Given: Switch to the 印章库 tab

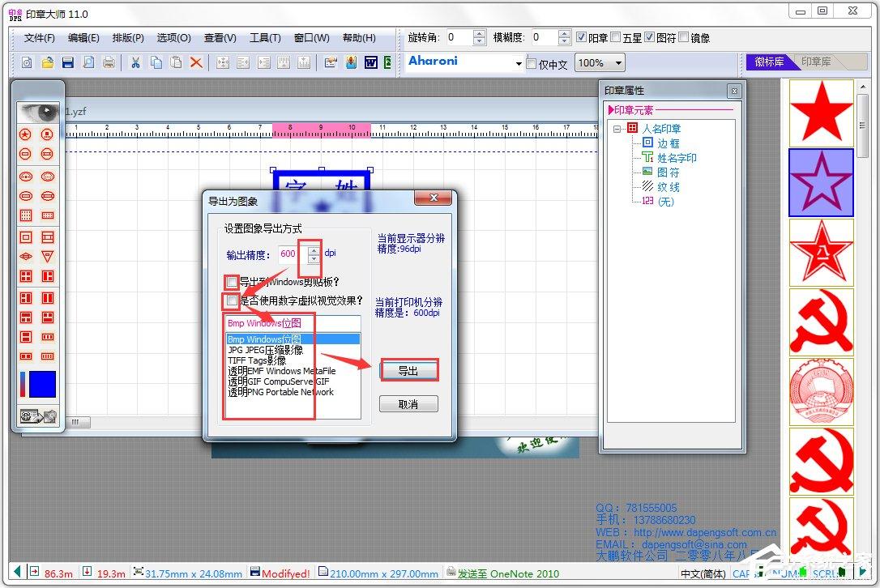Looking at the screenshot, I should click(x=816, y=62).
